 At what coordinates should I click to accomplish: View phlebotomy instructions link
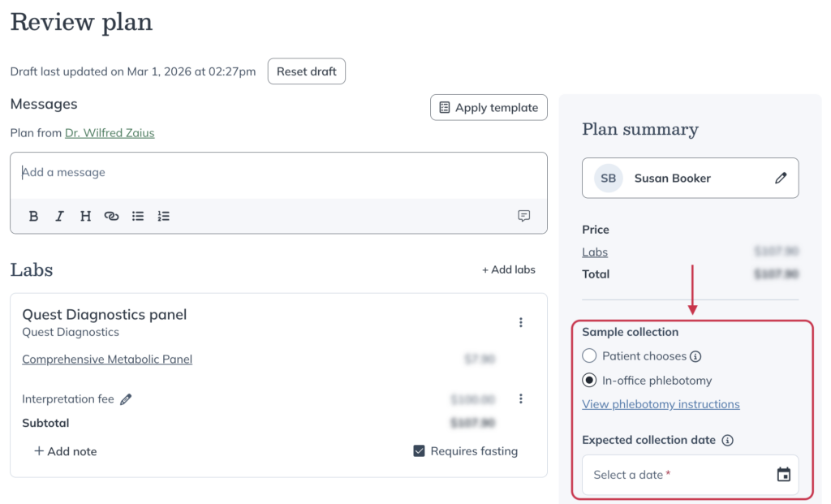click(661, 404)
